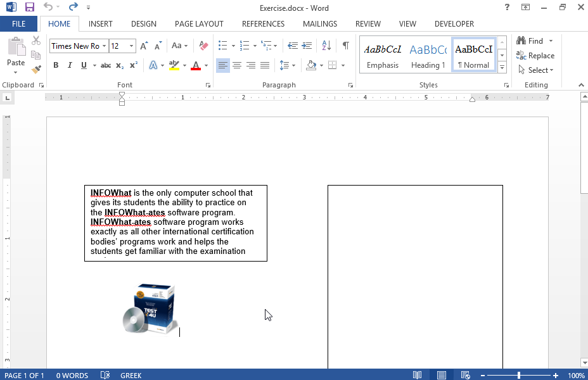
Task: Center-align text with the Center icon
Action: tap(236, 66)
